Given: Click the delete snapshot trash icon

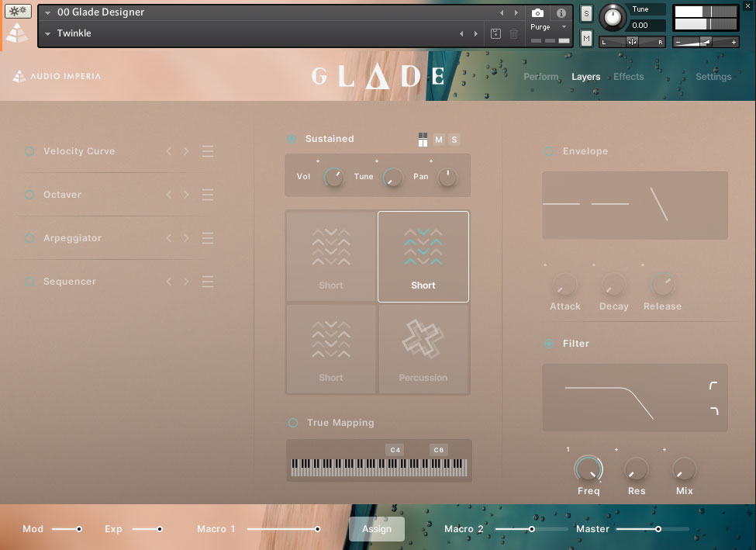Looking at the screenshot, I should [513, 34].
